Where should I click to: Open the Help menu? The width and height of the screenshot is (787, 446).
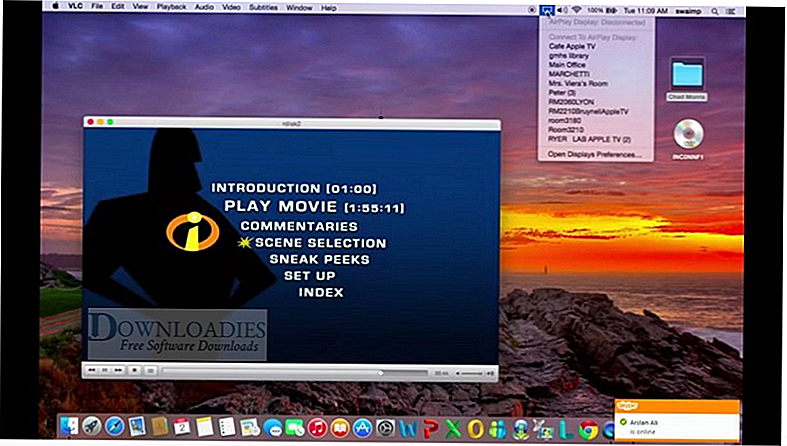click(329, 8)
